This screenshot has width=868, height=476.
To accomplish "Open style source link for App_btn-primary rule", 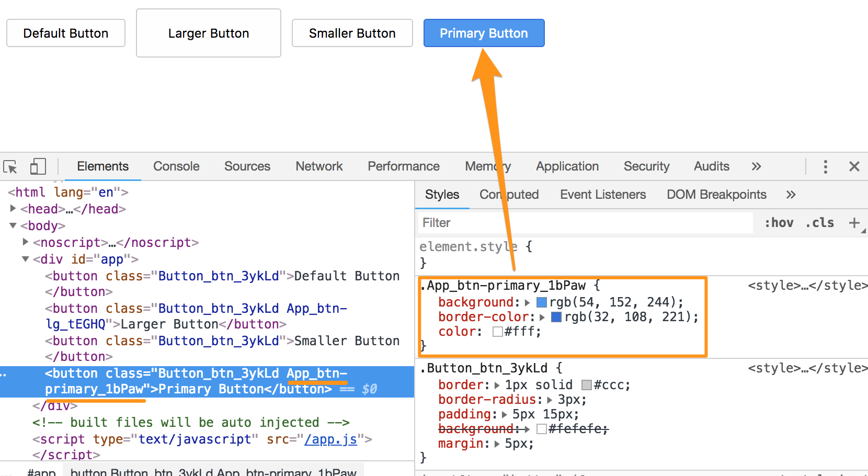I will pos(807,286).
